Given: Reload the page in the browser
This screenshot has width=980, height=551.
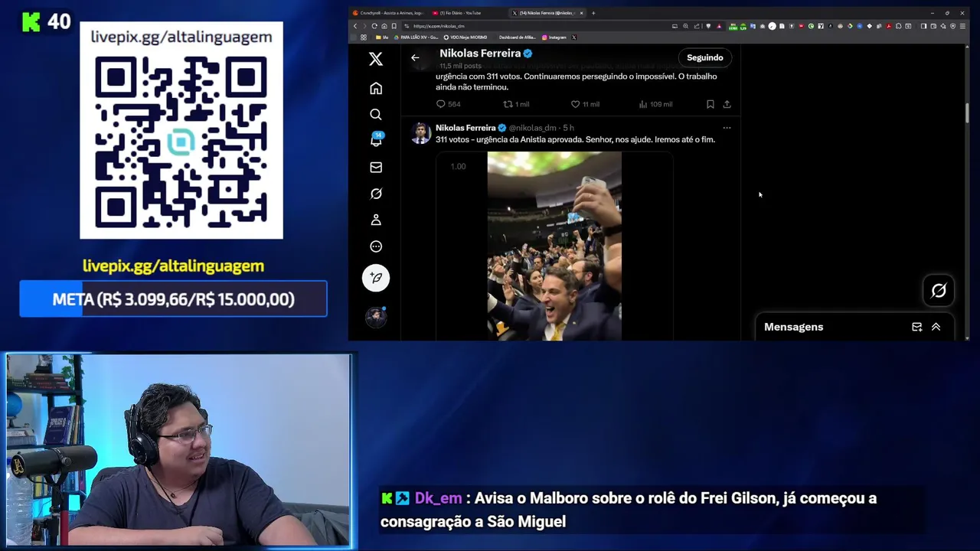Looking at the screenshot, I should [x=374, y=26].
